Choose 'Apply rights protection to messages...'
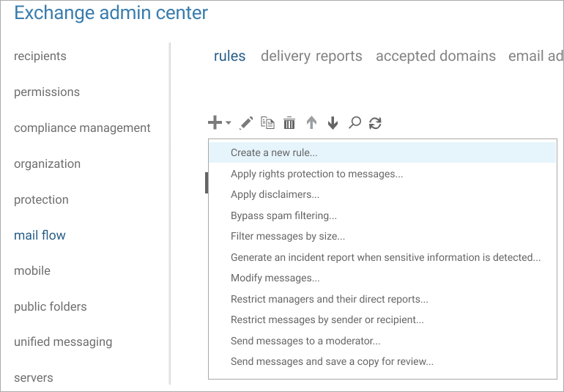Screen dimensions: 564x392 pyautogui.click(x=382, y=174)
